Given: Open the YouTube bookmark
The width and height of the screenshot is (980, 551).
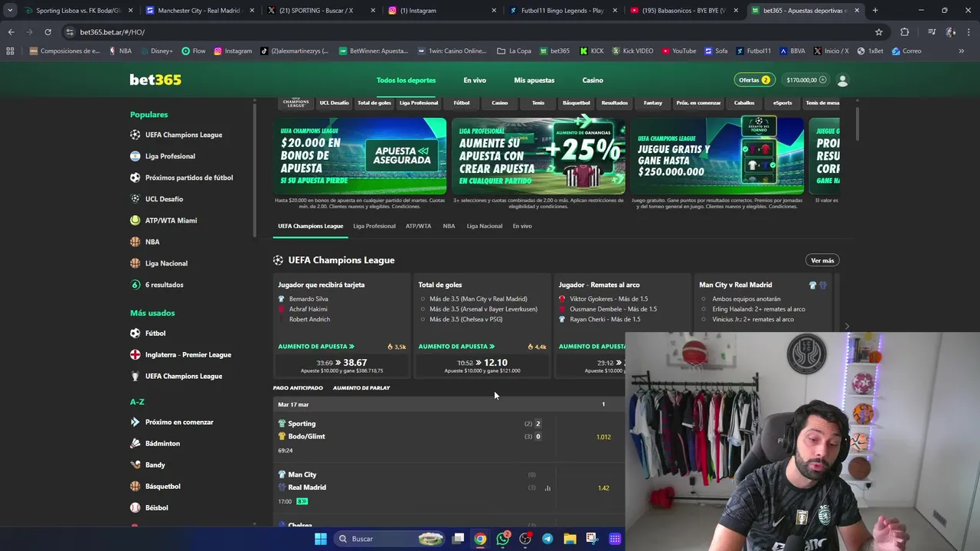Looking at the screenshot, I should pos(679,51).
